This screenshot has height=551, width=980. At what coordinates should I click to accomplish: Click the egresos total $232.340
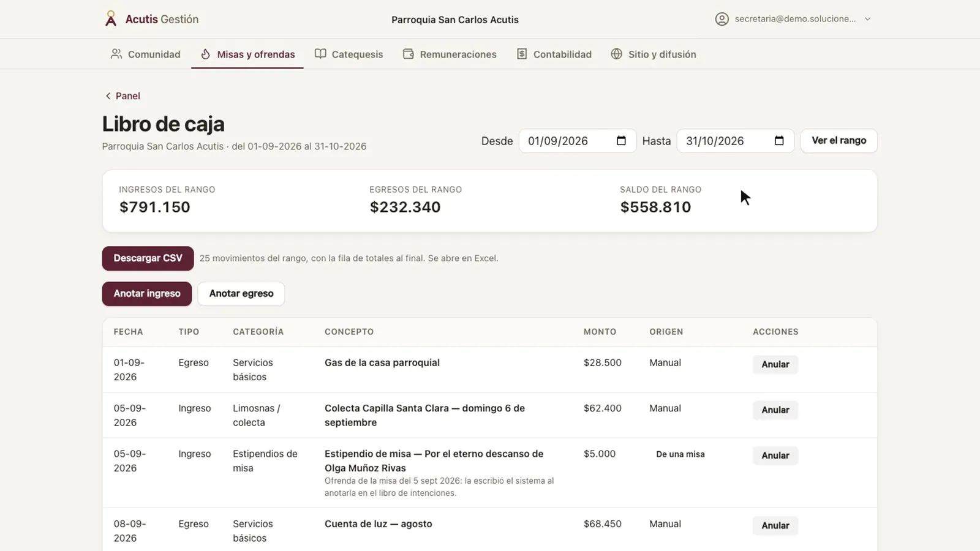(x=405, y=207)
